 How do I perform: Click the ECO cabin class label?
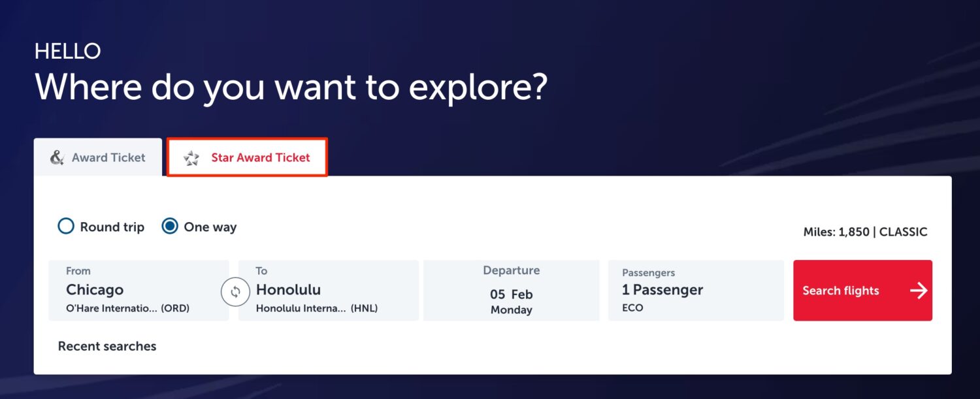[x=632, y=308]
